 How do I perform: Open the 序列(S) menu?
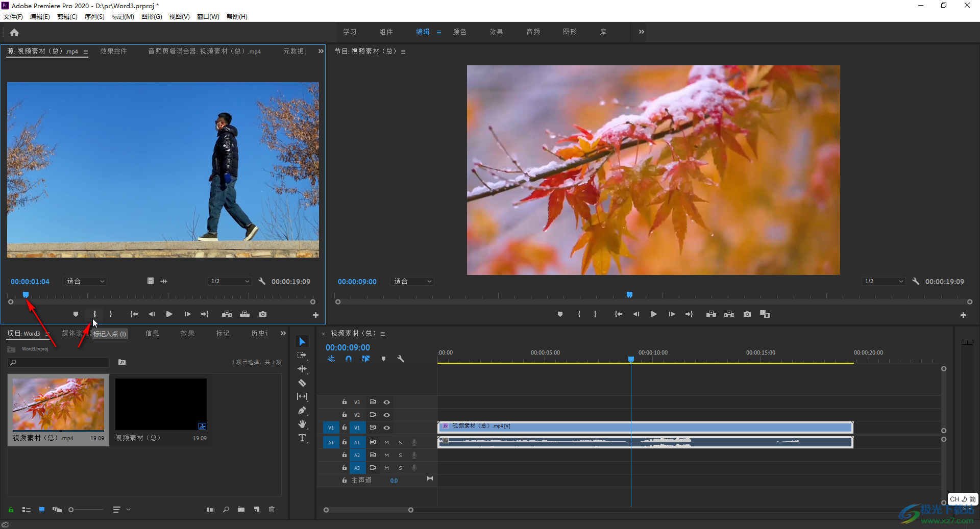(94, 16)
